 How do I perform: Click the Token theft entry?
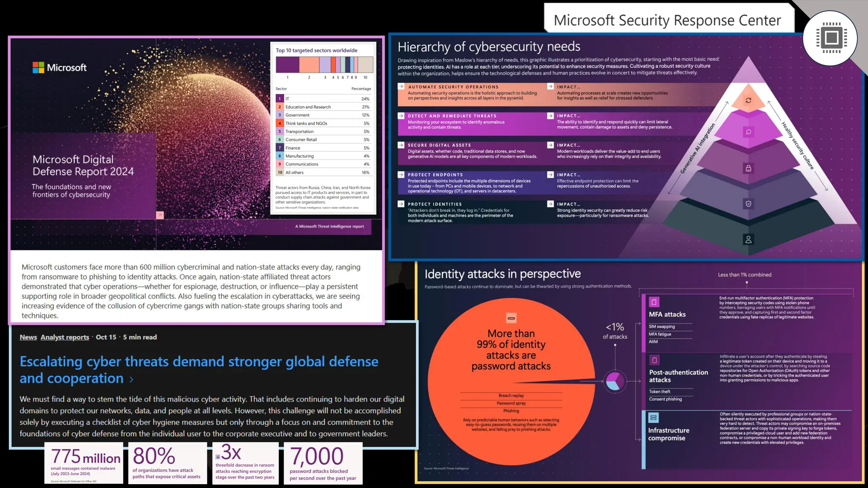pos(659,391)
